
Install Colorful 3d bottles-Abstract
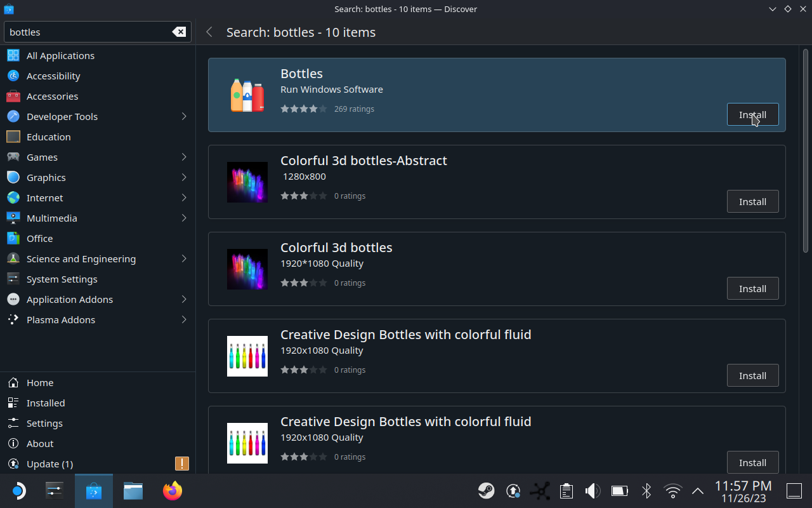tap(752, 201)
